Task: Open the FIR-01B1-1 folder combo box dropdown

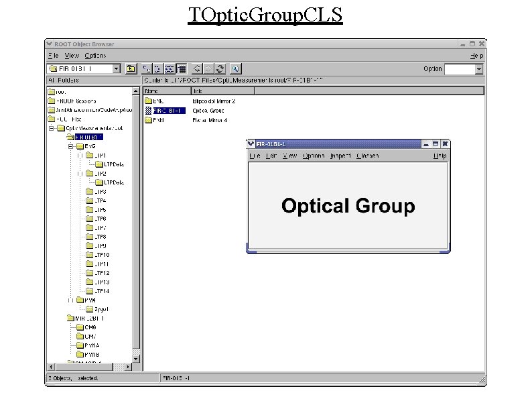Action: pyautogui.click(x=117, y=69)
